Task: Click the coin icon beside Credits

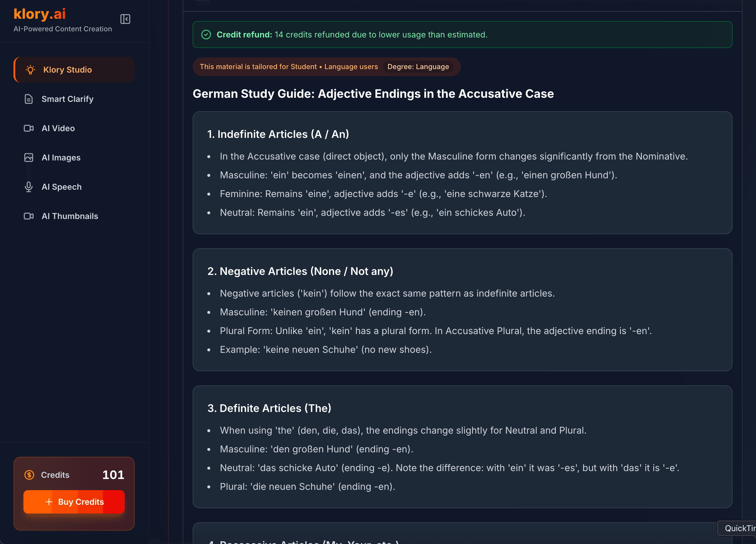Action: (x=29, y=475)
